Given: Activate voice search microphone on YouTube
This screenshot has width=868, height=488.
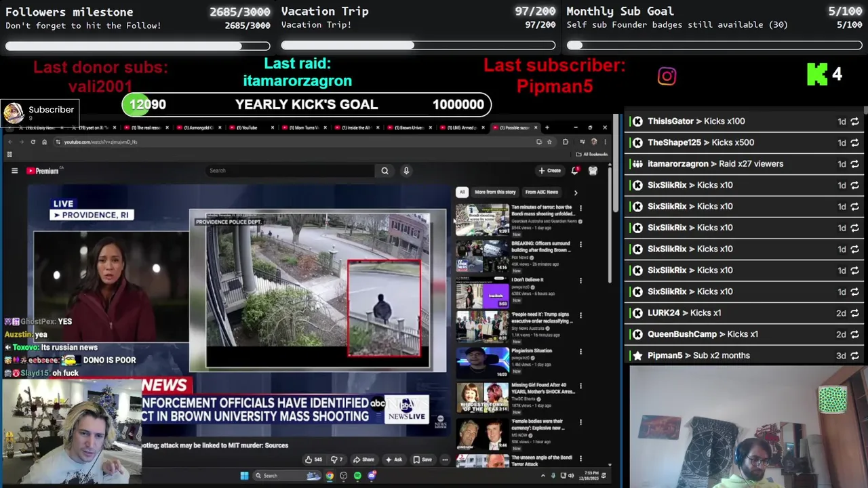Looking at the screenshot, I should [406, 171].
